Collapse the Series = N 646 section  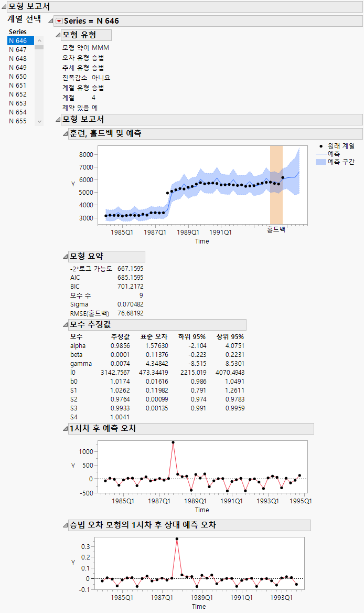51,21
